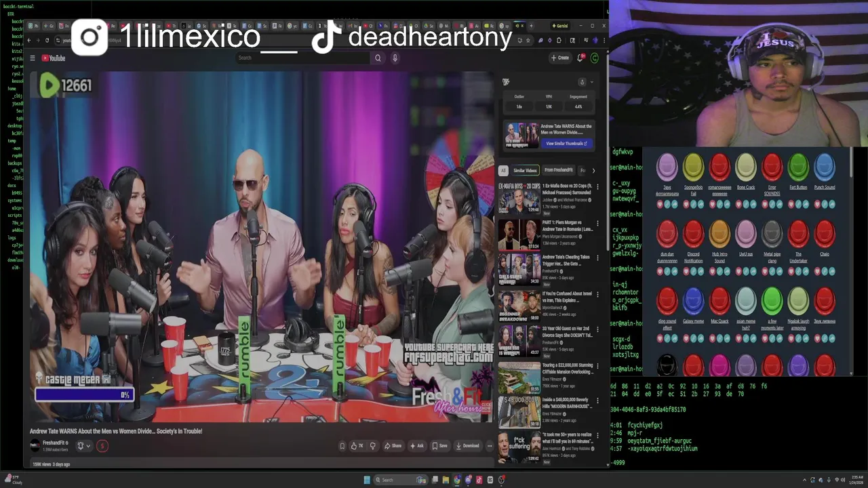
Task: Open Ex-Mafia Boss vs 20 Cops thumbnail
Action: coord(519,198)
